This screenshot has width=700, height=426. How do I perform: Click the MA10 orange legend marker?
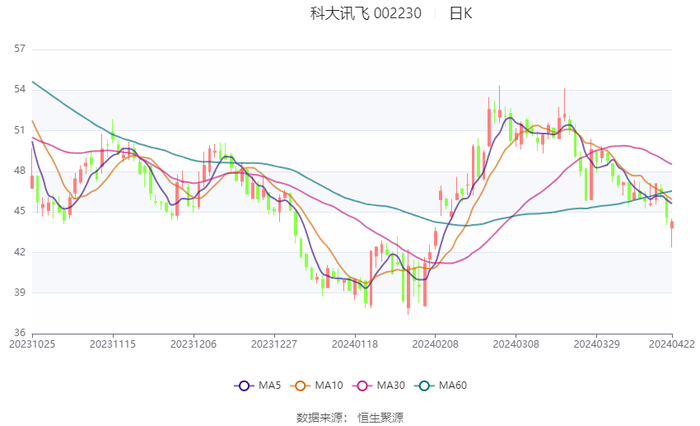pos(300,386)
